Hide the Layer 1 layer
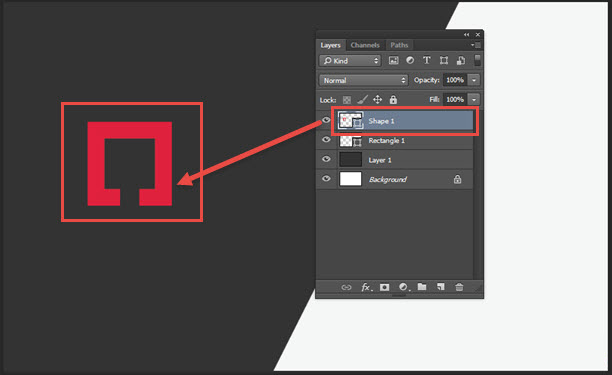 tap(326, 159)
